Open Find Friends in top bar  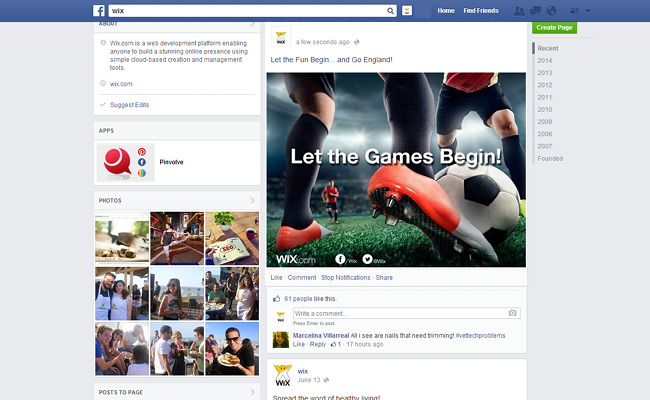click(x=481, y=11)
